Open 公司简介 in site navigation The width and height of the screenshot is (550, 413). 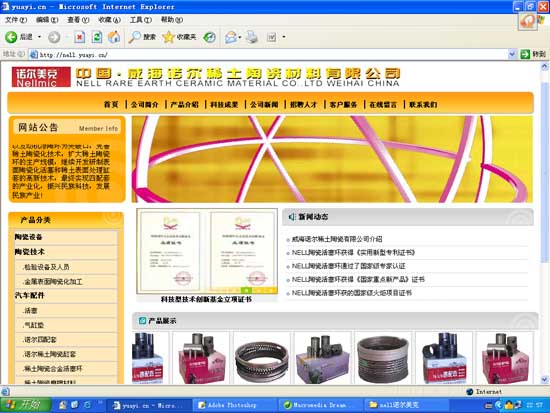point(145,105)
